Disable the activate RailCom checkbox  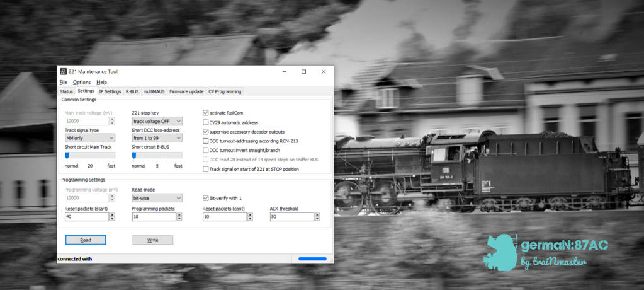(206, 113)
